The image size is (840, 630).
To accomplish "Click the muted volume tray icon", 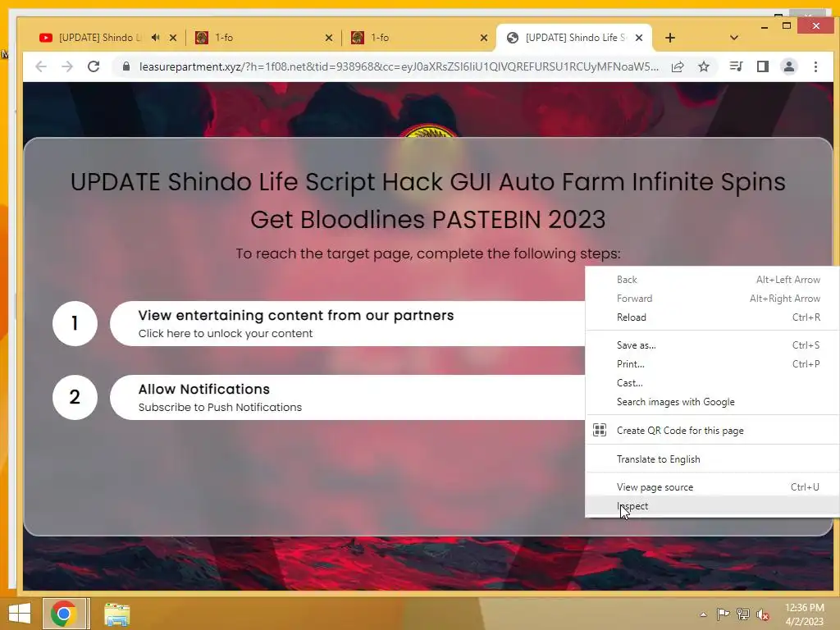I will (x=762, y=615).
